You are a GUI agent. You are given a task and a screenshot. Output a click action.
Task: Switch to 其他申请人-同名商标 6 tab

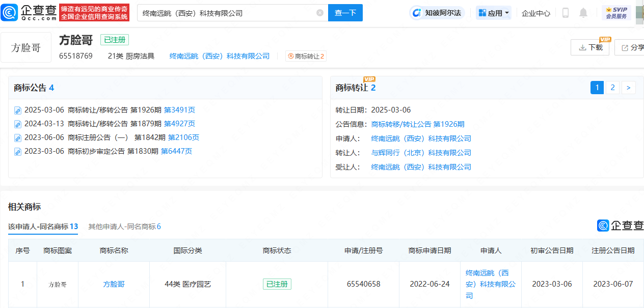tap(124, 227)
